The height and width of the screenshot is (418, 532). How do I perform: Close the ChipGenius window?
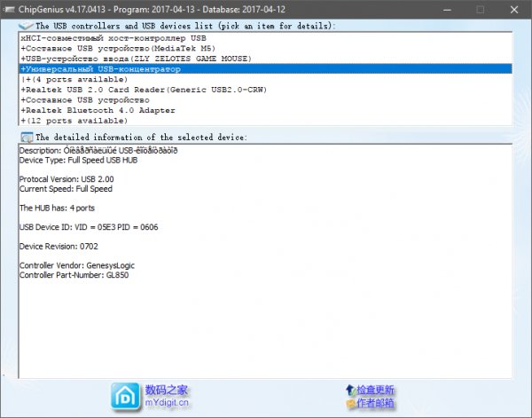pyautogui.click(x=514, y=10)
